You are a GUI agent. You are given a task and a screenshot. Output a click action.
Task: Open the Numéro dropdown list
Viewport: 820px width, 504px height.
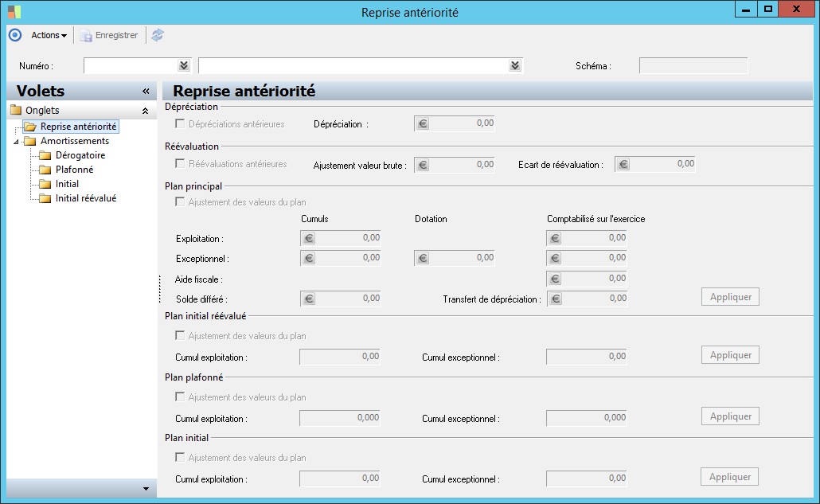pyautogui.click(x=184, y=65)
